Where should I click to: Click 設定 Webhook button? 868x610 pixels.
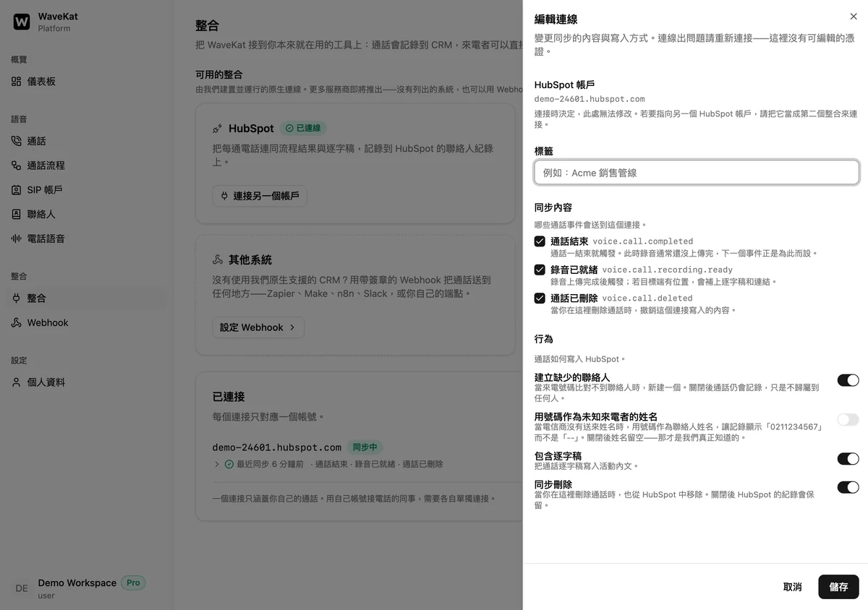click(258, 327)
